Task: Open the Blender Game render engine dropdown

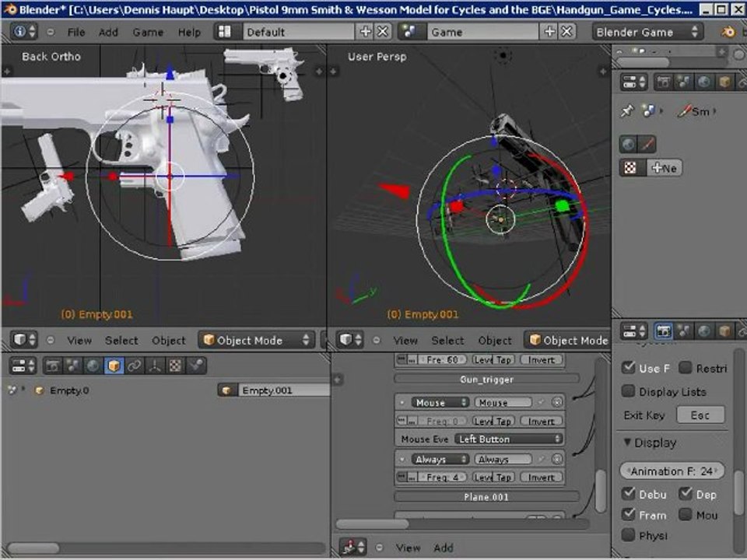Action: pyautogui.click(x=646, y=32)
